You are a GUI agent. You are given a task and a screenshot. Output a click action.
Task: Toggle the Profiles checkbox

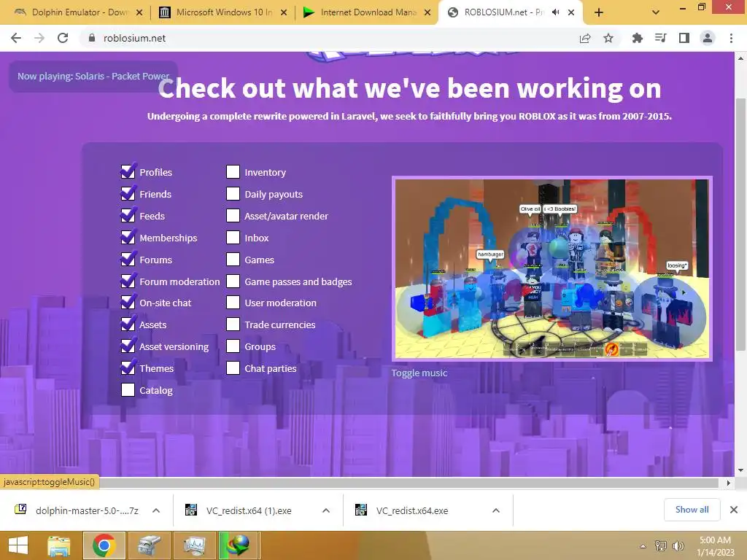[128, 172]
